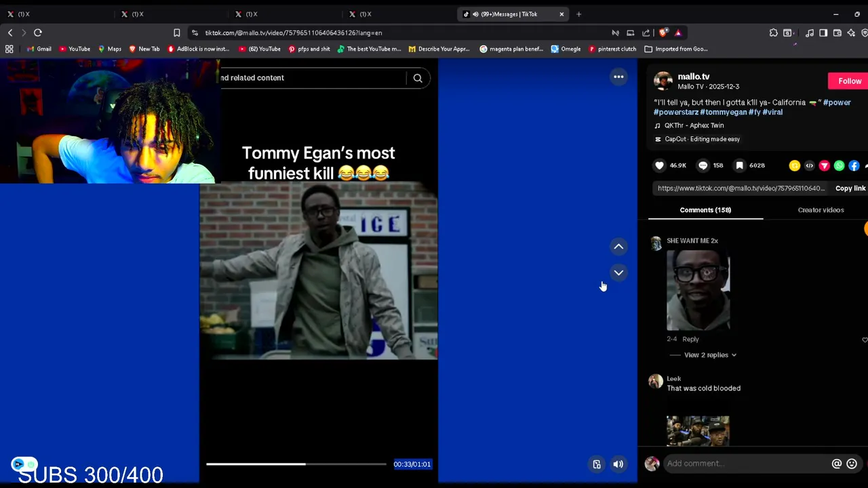Go to the previous video with up arrow
The width and height of the screenshot is (868, 488).
click(x=618, y=247)
